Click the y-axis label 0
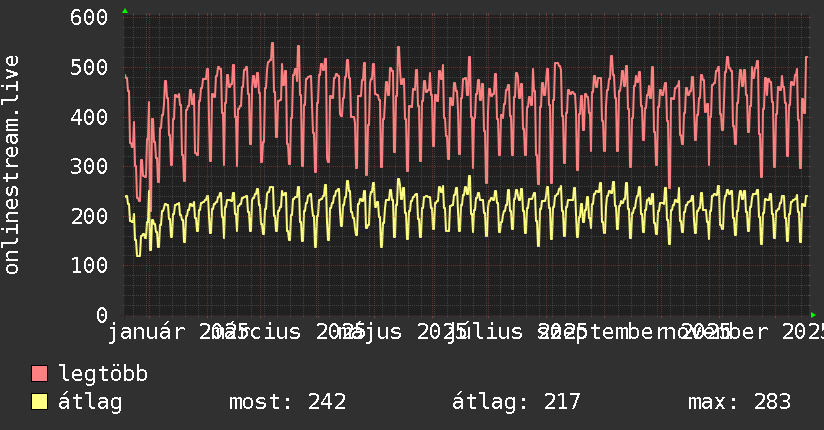Image resolution: width=824 pixels, height=430 pixels. tap(102, 315)
